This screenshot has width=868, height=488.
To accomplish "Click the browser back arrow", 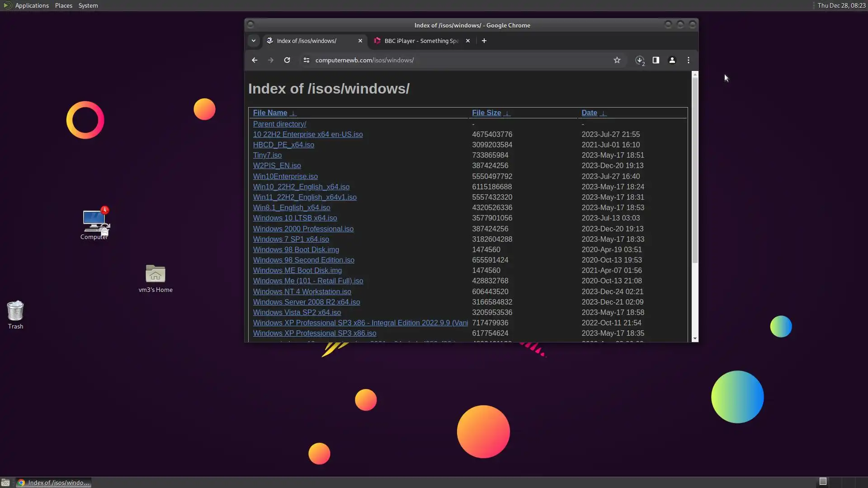I will pos(255,60).
